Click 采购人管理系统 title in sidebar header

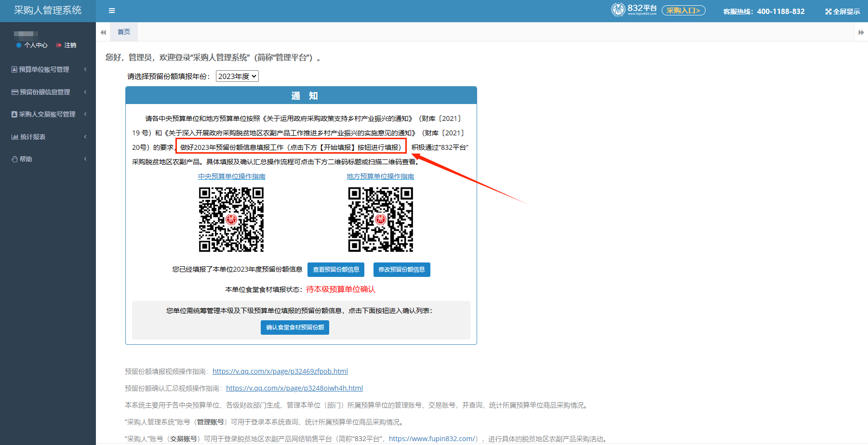coord(48,10)
